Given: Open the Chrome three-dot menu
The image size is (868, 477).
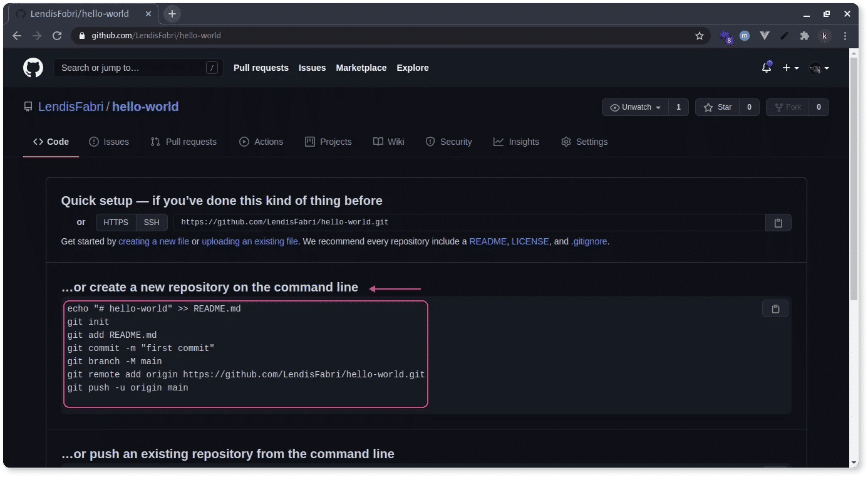Looking at the screenshot, I should tap(845, 36).
